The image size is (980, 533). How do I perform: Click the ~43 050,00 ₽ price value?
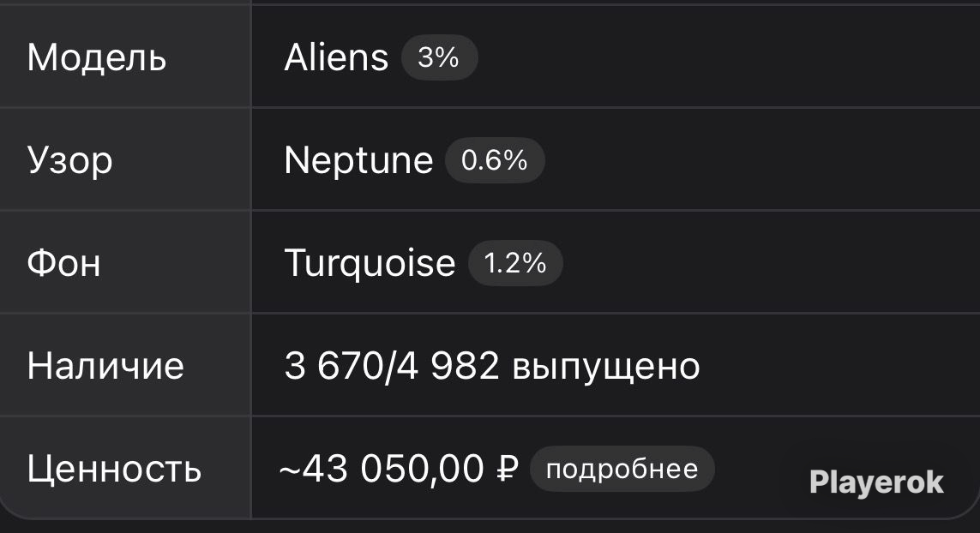coord(399,469)
